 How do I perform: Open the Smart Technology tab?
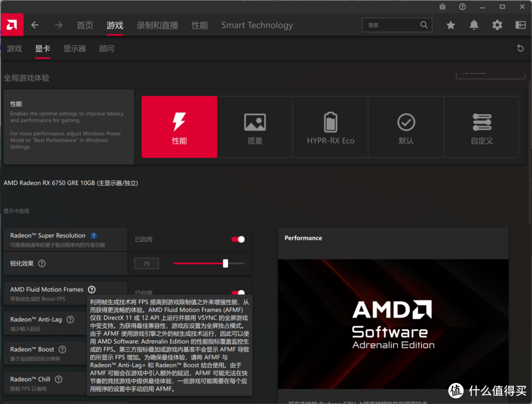coord(257,25)
